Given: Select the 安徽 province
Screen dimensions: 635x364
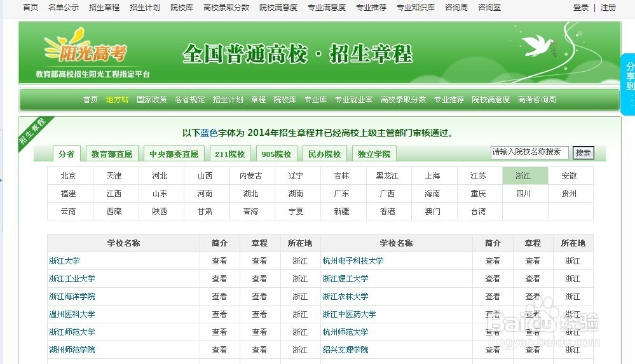Looking at the screenshot, I should pos(569,176).
